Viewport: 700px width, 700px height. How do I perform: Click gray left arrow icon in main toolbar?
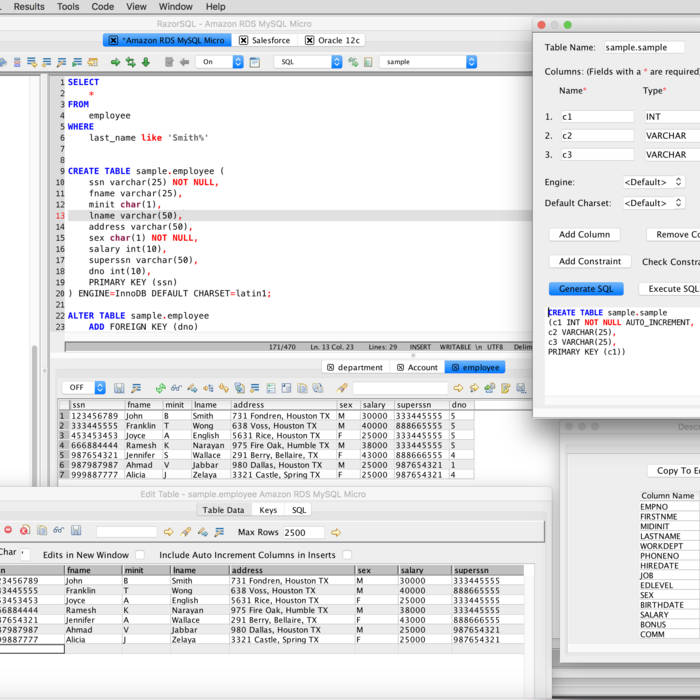(184, 62)
